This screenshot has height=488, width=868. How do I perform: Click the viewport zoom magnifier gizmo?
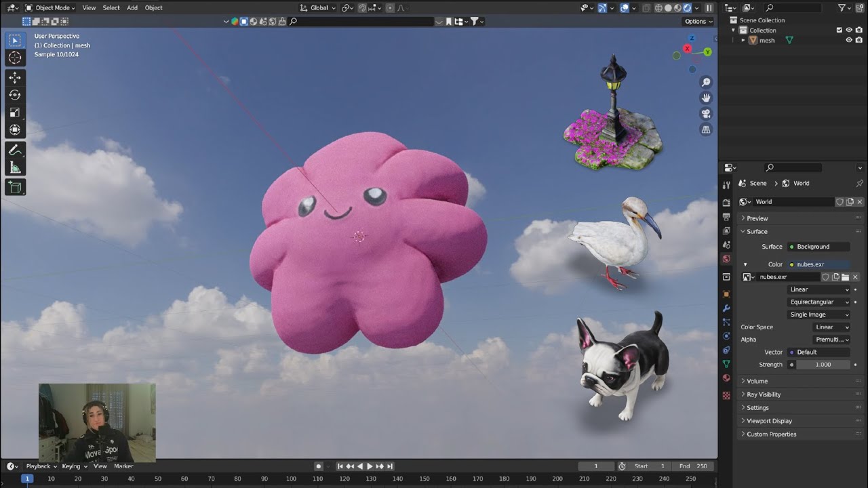pyautogui.click(x=706, y=82)
